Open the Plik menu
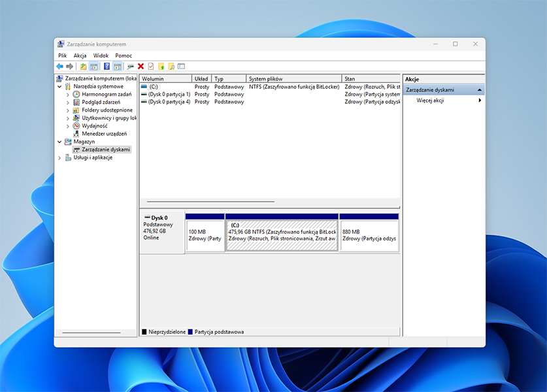The image size is (547, 392). pyautogui.click(x=63, y=56)
